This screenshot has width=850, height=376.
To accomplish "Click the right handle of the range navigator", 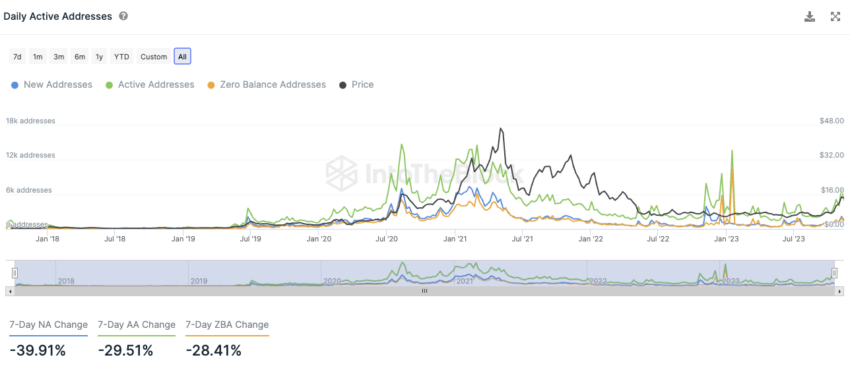I will pyautogui.click(x=834, y=273).
